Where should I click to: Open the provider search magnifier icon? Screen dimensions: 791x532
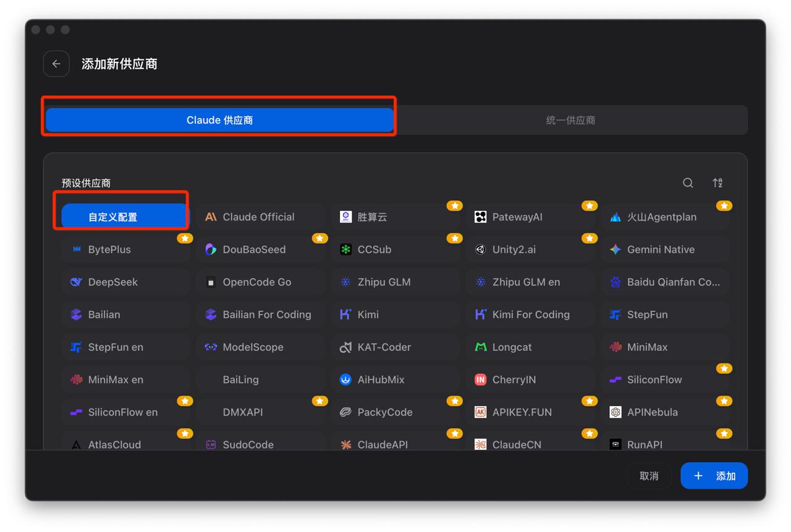(x=688, y=183)
